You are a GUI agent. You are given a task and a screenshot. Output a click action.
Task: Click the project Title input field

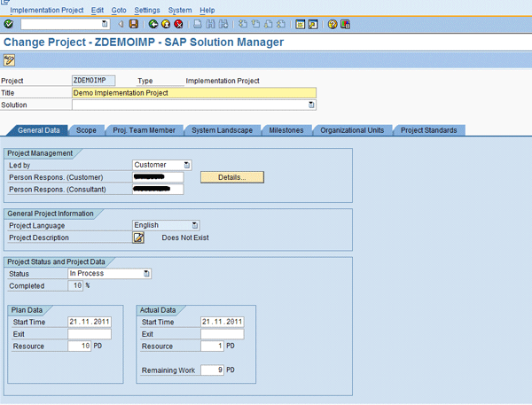click(x=193, y=92)
